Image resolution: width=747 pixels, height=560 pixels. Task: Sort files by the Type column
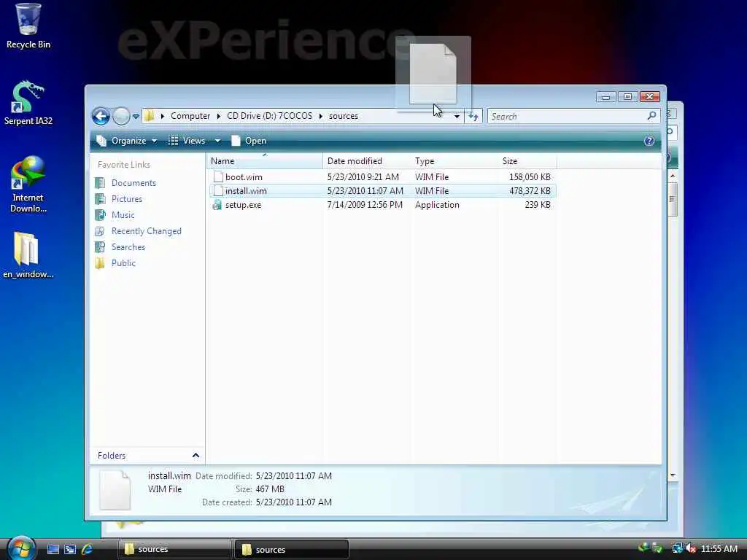pos(454,161)
